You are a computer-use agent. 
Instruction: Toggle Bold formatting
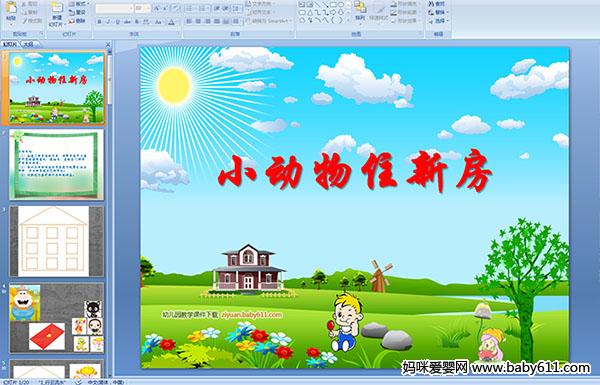99,22
